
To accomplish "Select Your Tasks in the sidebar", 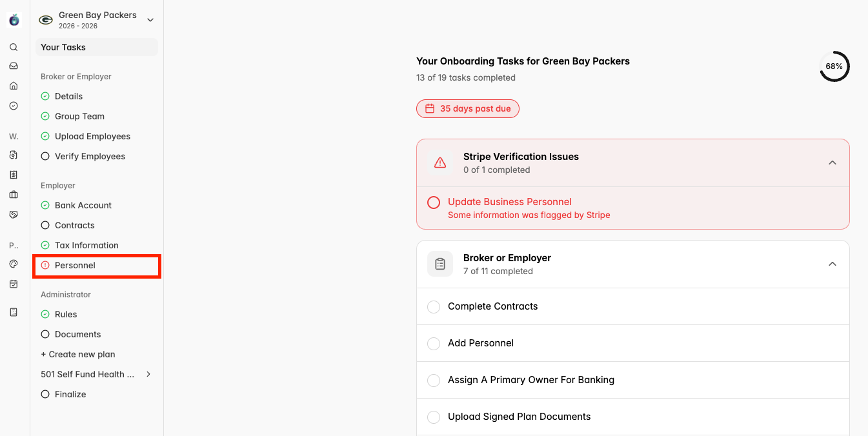I will click(x=63, y=47).
